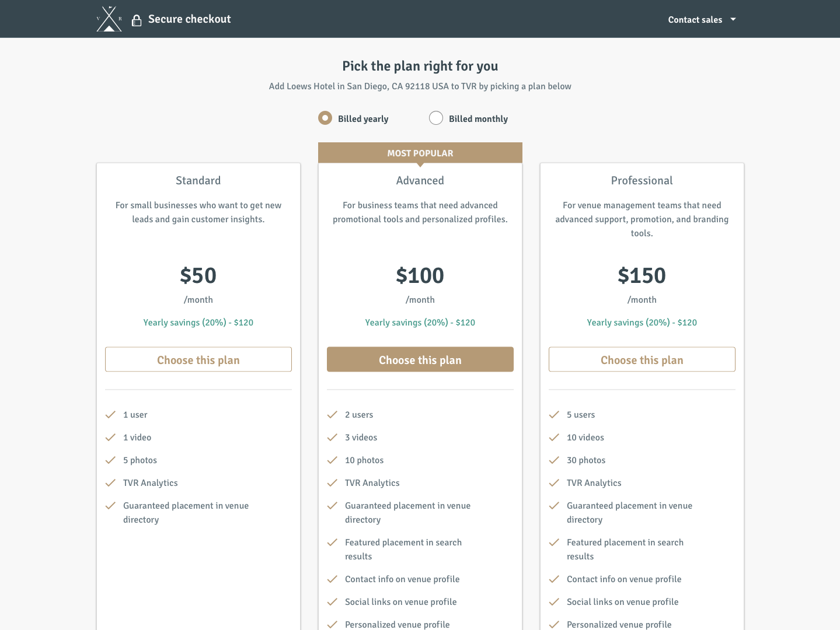The height and width of the screenshot is (630, 840).
Task: Click the checkmark beside 30 photos
Action: point(554,460)
